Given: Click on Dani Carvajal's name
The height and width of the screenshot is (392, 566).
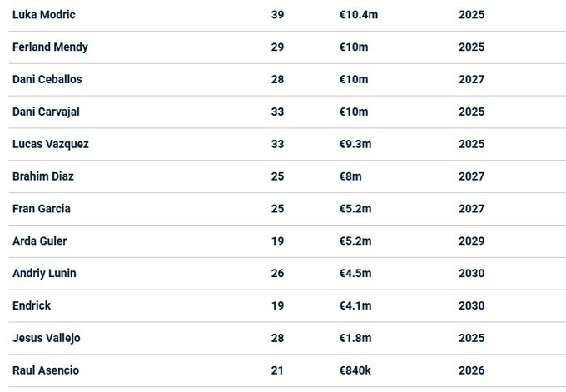Looking at the screenshot, I should 46,112.
